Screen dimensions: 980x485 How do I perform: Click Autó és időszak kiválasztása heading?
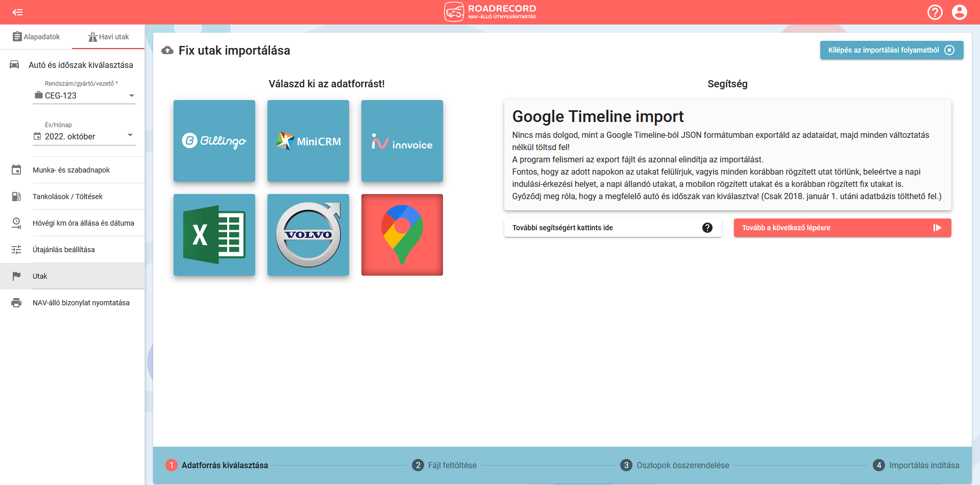(x=81, y=65)
